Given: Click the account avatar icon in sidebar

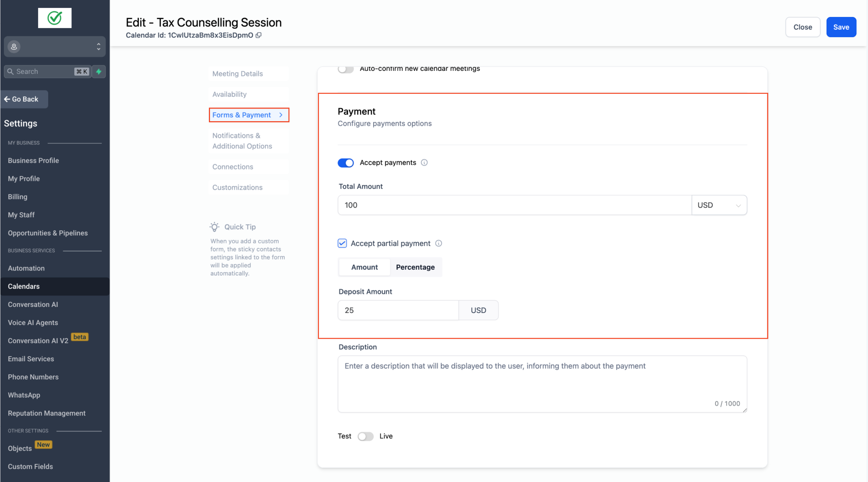Looking at the screenshot, I should click(14, 47).
